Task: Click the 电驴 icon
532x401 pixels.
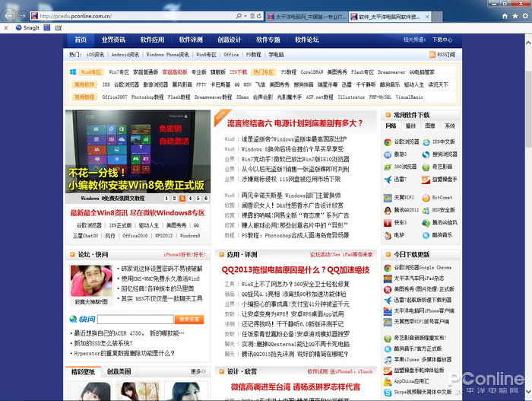Action: [x=388, y=235]
